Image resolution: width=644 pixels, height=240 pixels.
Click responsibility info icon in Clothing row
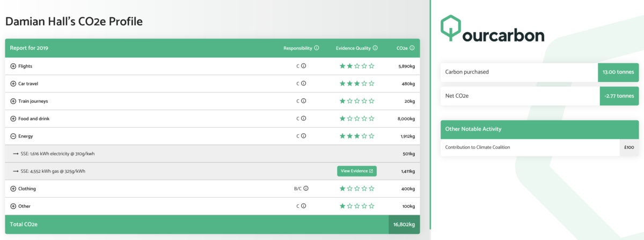click(x=305, y=189)
